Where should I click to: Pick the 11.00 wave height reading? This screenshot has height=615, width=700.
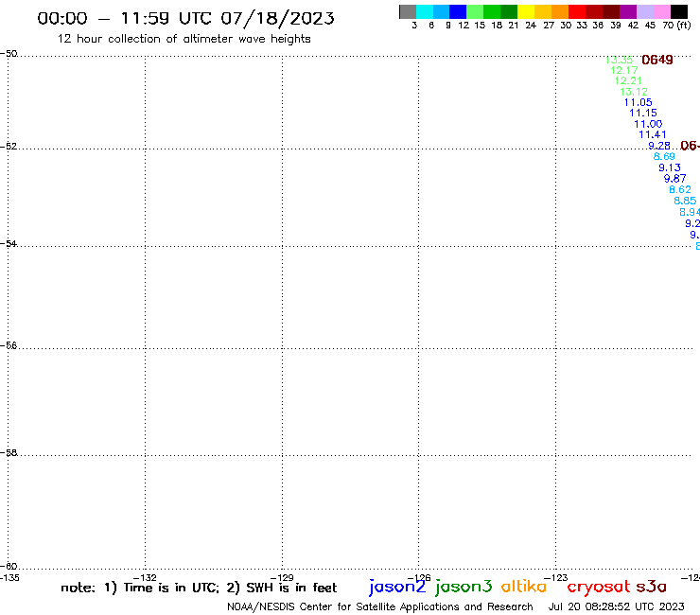click(x=648, y=124)
